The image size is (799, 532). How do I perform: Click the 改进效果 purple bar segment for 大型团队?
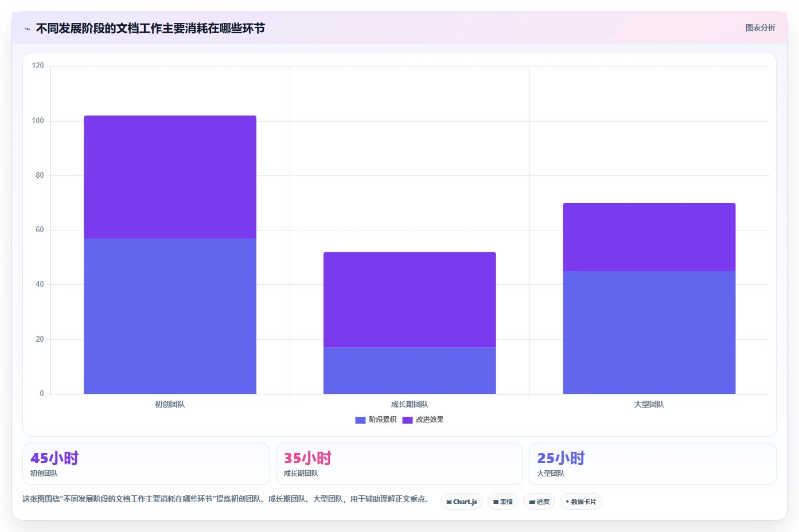coord(649,237)
